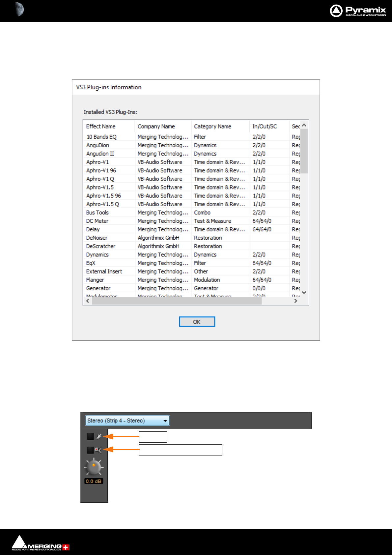Click the vertical scrollbar down arrow
392x555 pixels.
304,293
